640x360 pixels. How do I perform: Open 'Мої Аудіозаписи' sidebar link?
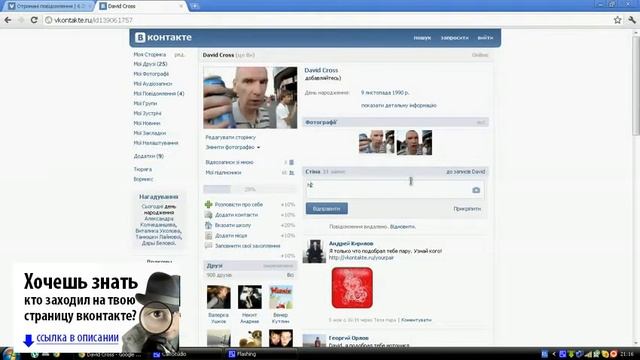[x=153, y=84]
